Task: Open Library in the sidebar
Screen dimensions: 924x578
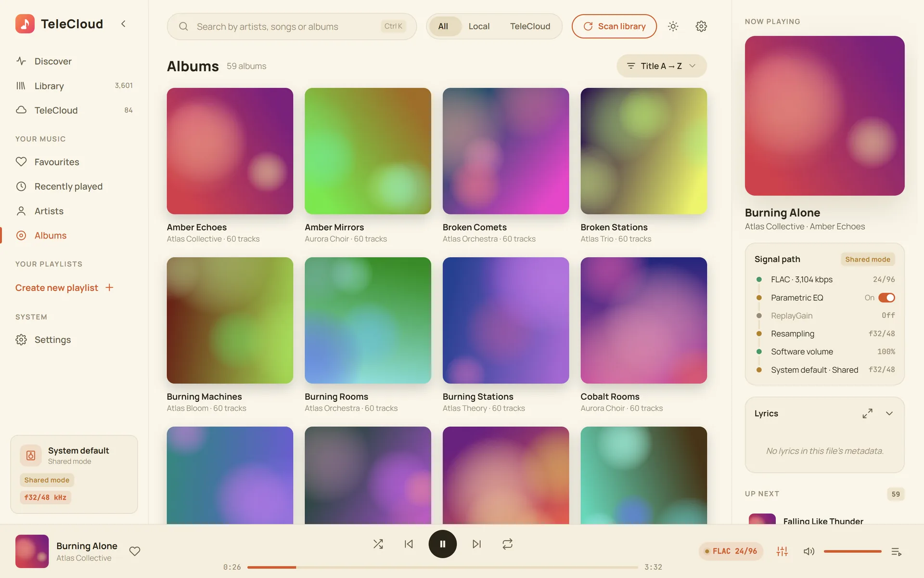Action: [x=74, y=86]
